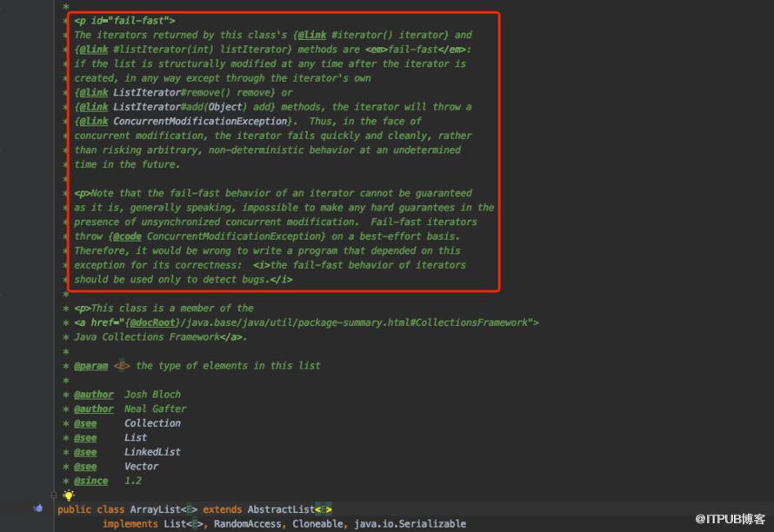Click the @since tag
This screenshot has width=774, height=532.
click(x=90, y=481)
